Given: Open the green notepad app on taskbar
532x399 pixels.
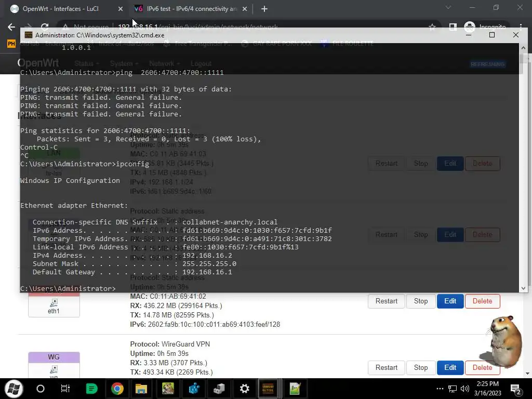Looking at the screenshot, I should 295,389.
